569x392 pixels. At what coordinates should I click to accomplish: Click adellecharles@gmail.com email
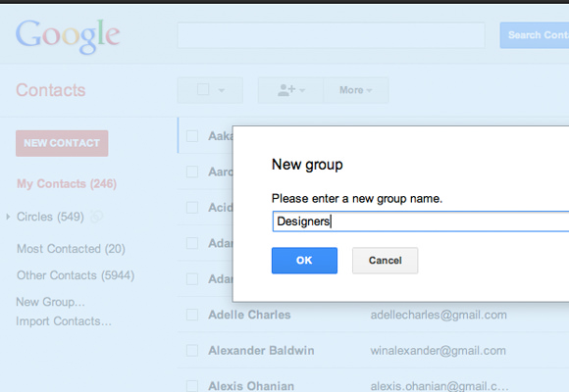click(439, 315)
